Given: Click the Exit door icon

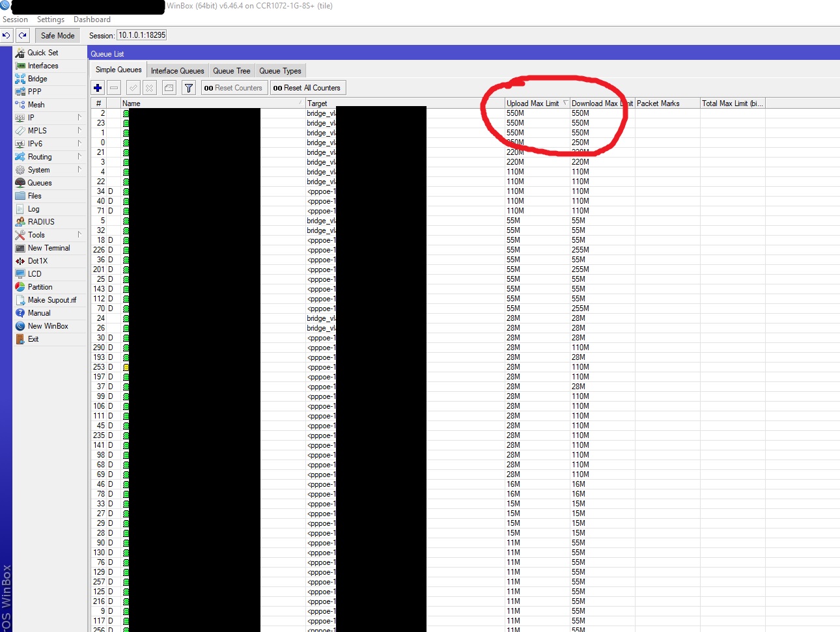Looking at the screenshot, I should pos(20,339).
